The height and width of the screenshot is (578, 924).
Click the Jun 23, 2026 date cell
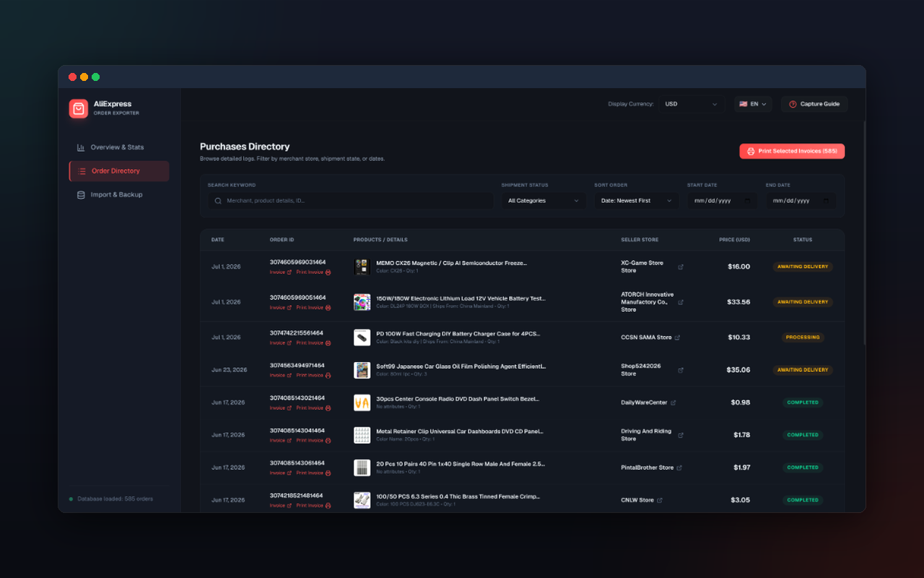tap(230, 370)
